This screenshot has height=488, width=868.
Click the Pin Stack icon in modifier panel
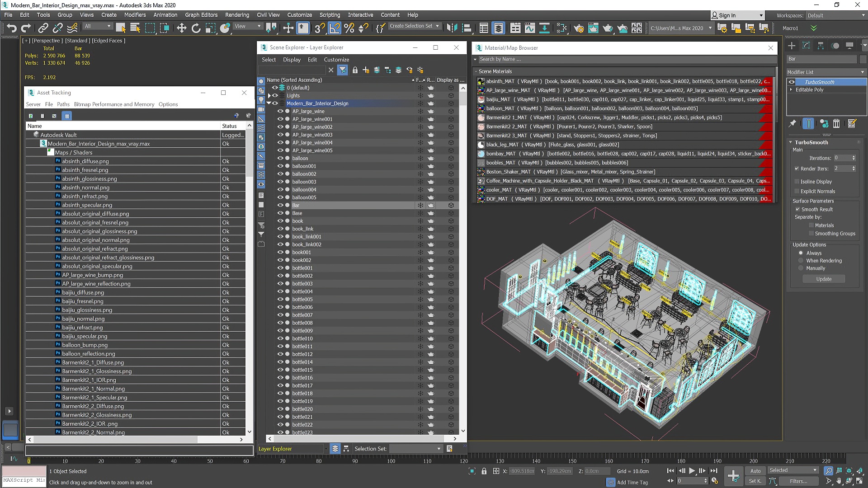pos(793,123)
